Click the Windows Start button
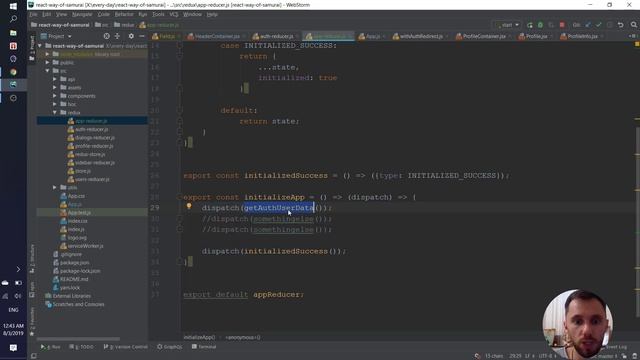The image size is (640, 360). 13,6
